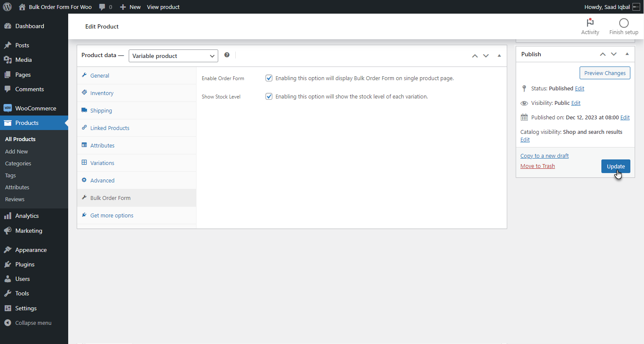Move Product data panel down
This screenshot has width=644, height=344.
486,56
